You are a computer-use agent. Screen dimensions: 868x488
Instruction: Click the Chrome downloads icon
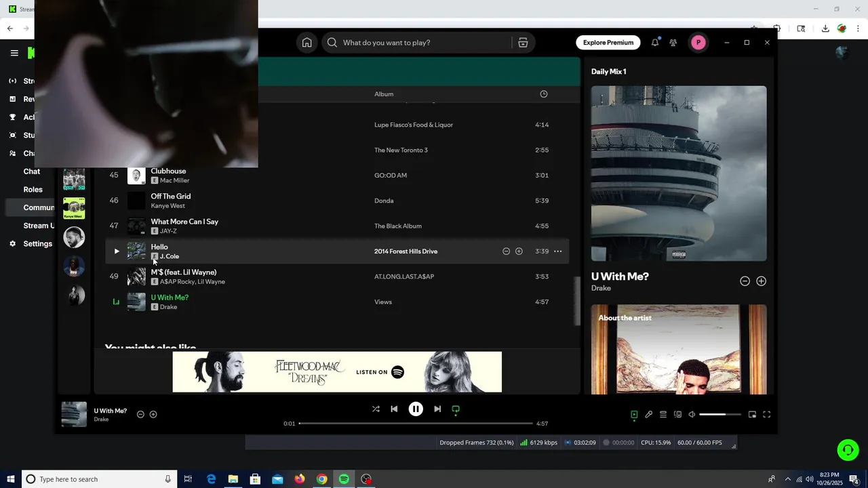click(x=825, y=28)
